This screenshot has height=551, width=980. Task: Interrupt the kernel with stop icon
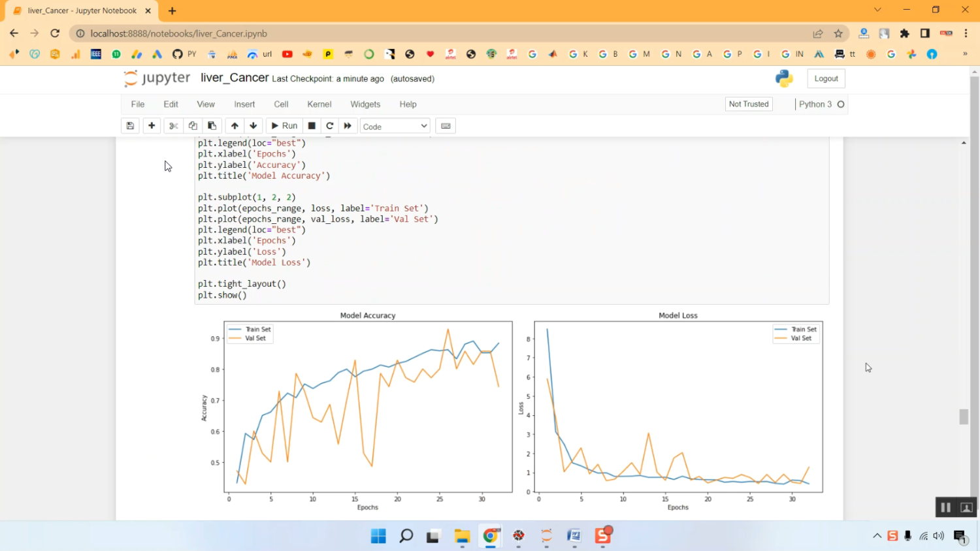pos(312,126)
